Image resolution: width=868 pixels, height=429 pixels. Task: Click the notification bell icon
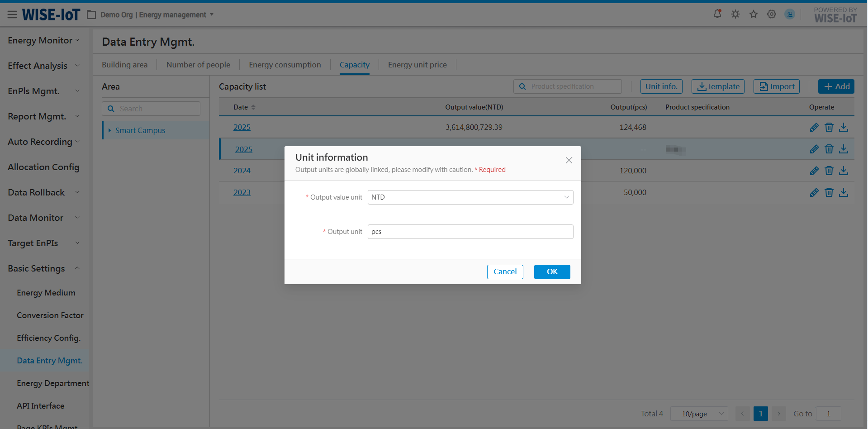[x=717, y=14]
